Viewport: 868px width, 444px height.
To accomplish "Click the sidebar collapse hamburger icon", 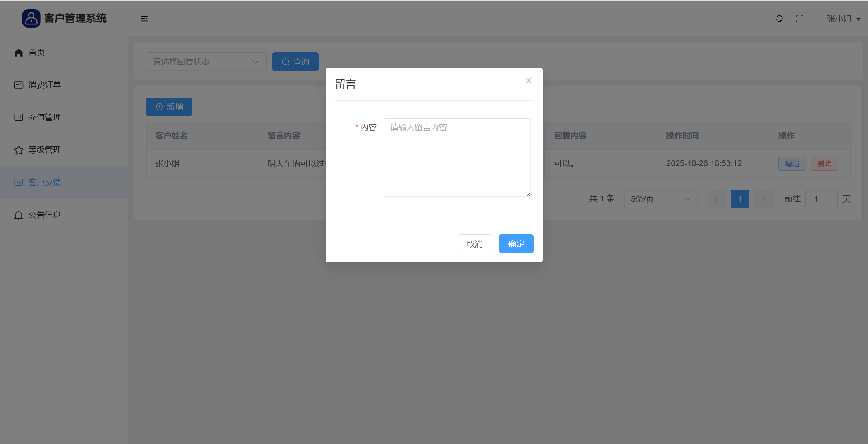I will point(144,19).
